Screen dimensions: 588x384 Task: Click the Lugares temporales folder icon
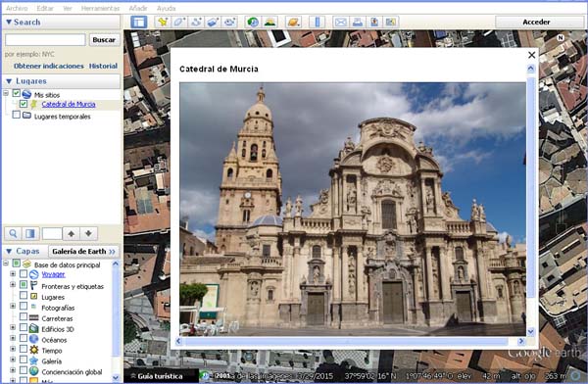26,116
